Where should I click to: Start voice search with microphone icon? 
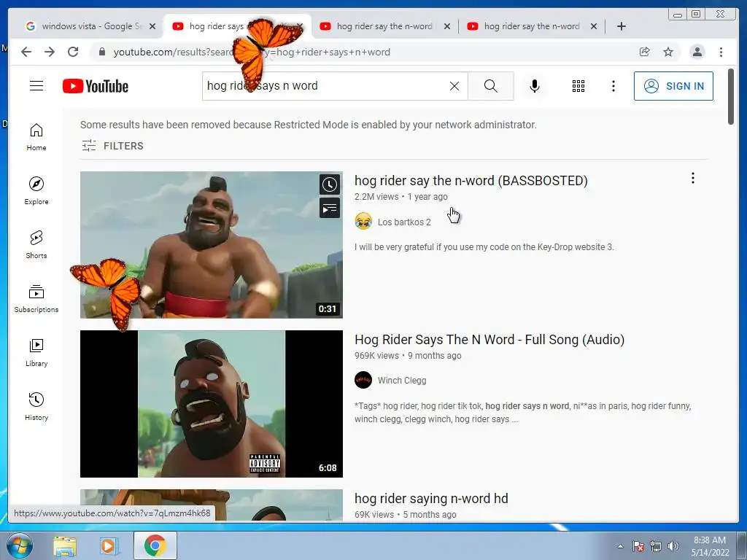coord(535,86)
